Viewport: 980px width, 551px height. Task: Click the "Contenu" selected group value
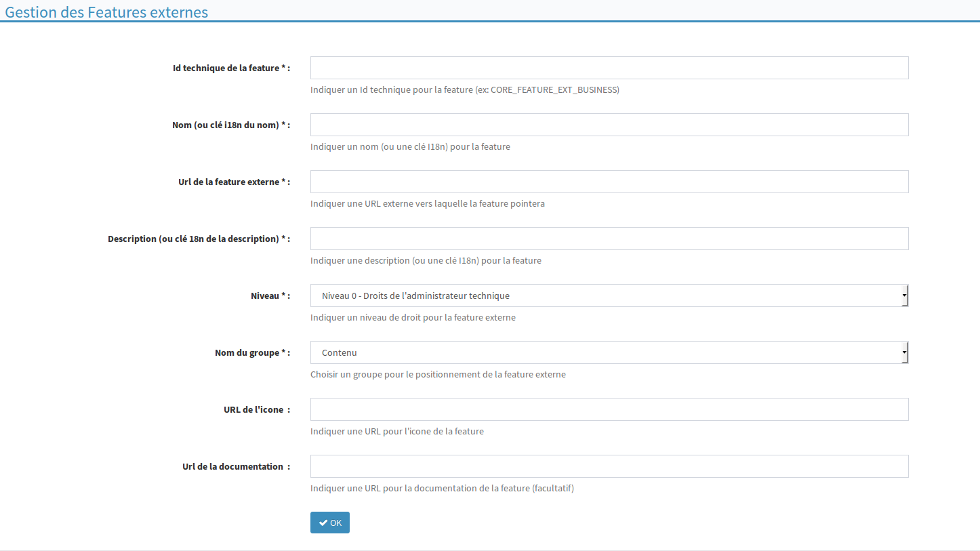(339, 352)
